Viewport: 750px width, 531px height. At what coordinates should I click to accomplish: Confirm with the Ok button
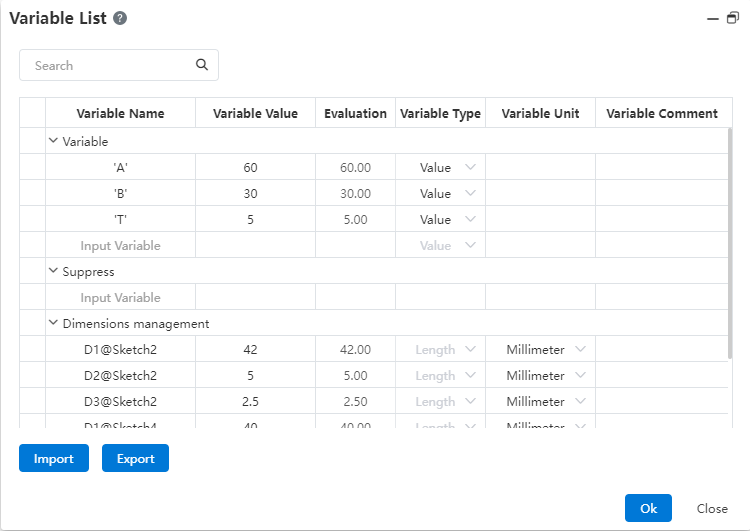[648, 508]
